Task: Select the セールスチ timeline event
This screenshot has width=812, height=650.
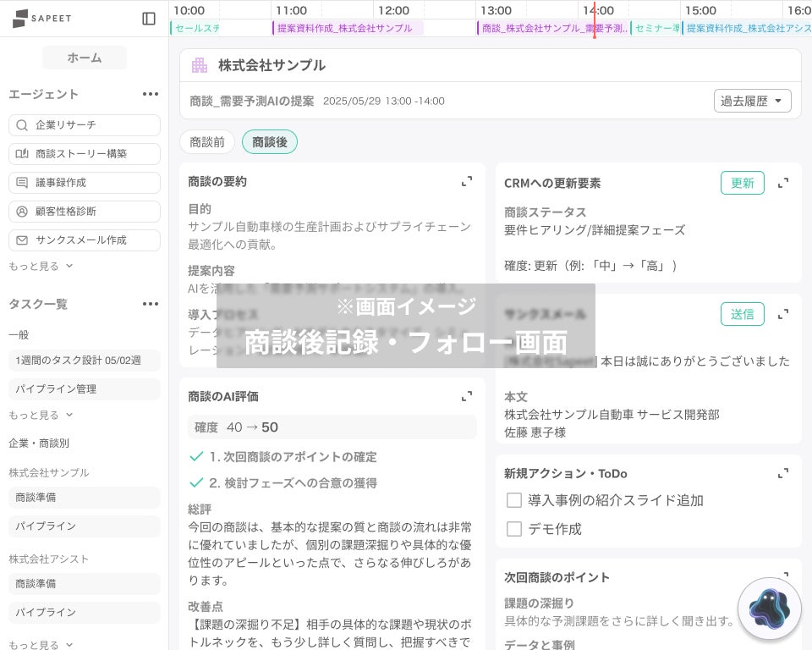Action: point(195,28)
